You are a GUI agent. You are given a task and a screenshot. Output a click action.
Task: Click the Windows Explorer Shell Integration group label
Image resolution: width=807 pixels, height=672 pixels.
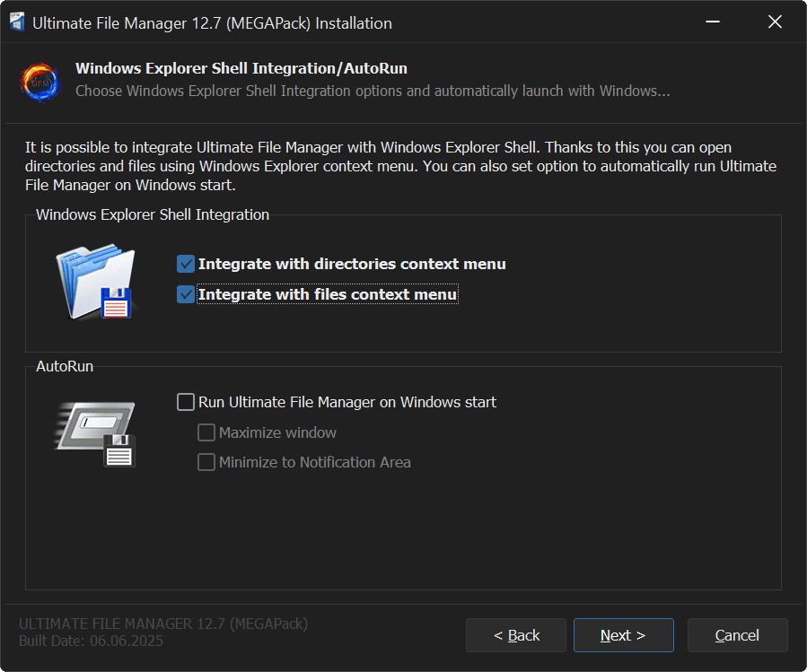point(153,214)
